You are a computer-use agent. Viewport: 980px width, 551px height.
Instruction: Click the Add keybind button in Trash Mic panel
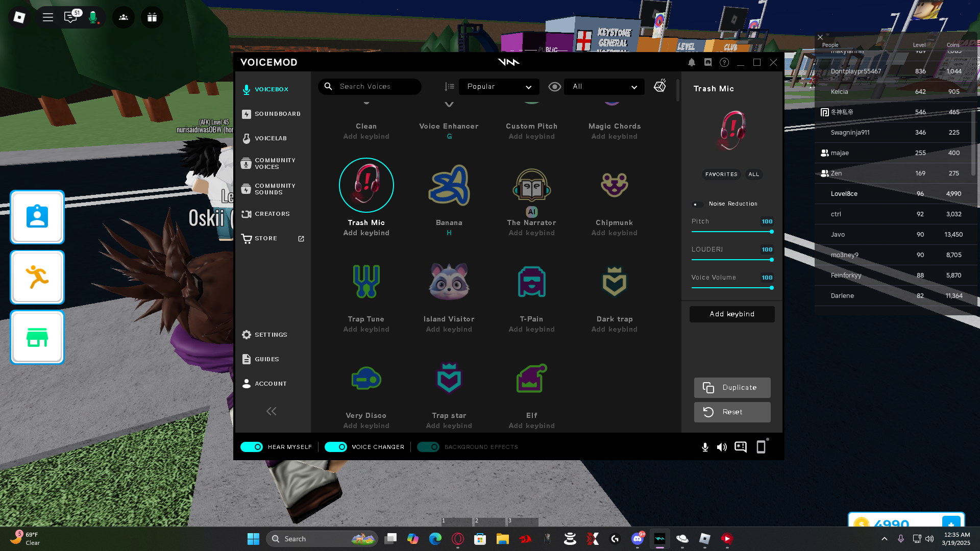point(732,314)
